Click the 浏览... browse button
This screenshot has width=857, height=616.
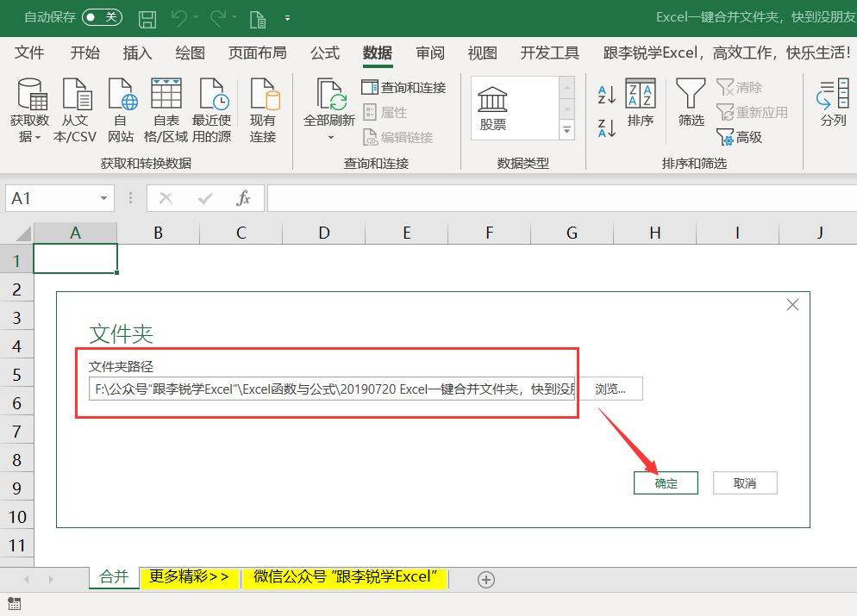pyautogui.click(x=610, y=389)
